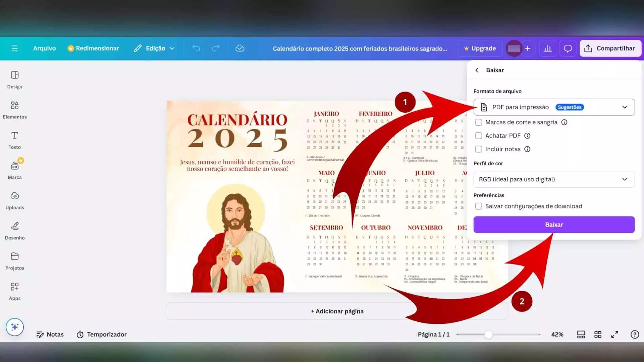644x362 pixels.
Task: Select the CALENDÁRIO title on canvas
Action: pyautogui.click(x=237, y=120)
